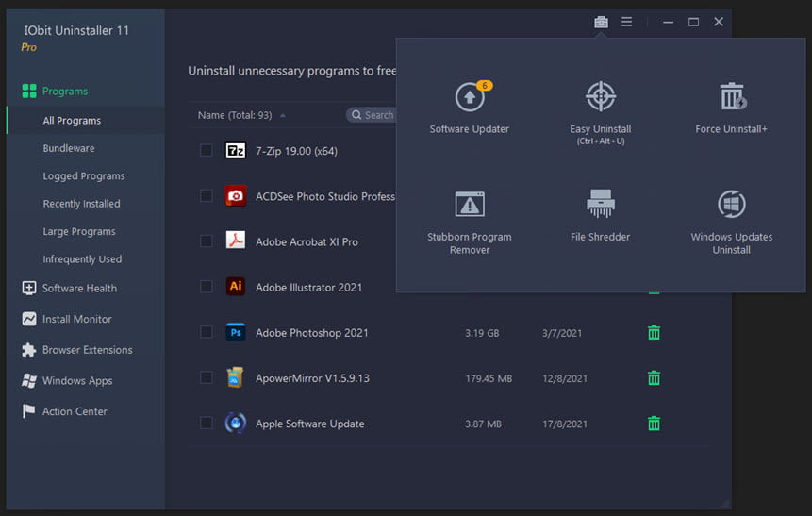
Task: Click the Action Center flag icon
Action: [29, 411]
